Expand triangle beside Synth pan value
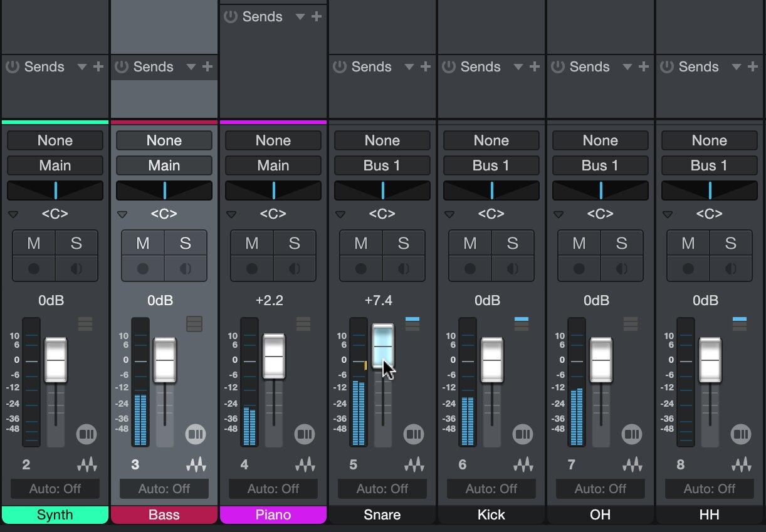 tap(13, 214)
